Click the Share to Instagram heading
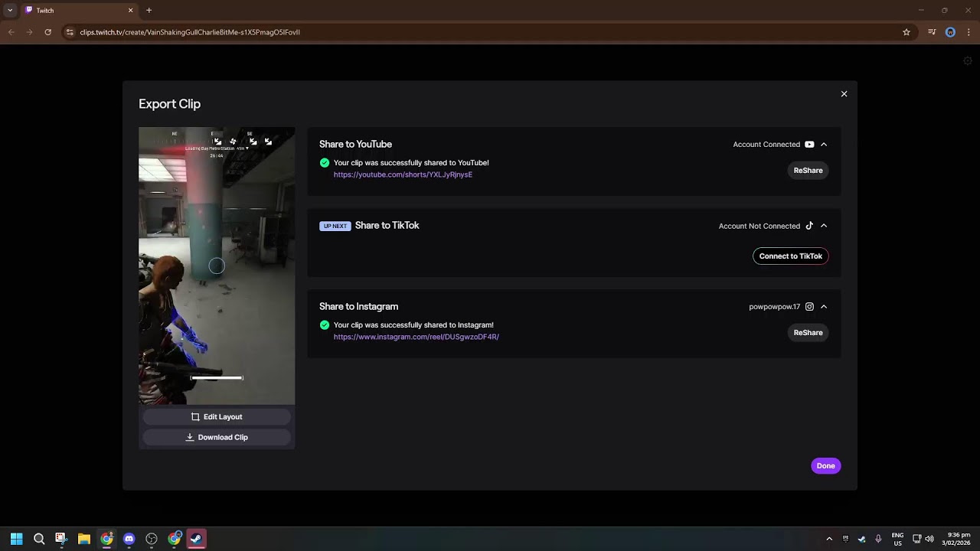This screenshot has height=551, width=980. [358, 307]
